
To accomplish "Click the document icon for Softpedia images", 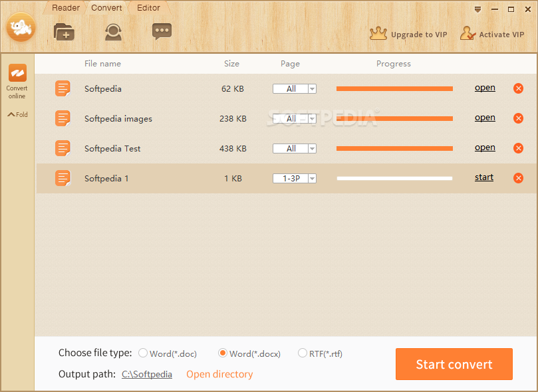I will pos(63,118).
